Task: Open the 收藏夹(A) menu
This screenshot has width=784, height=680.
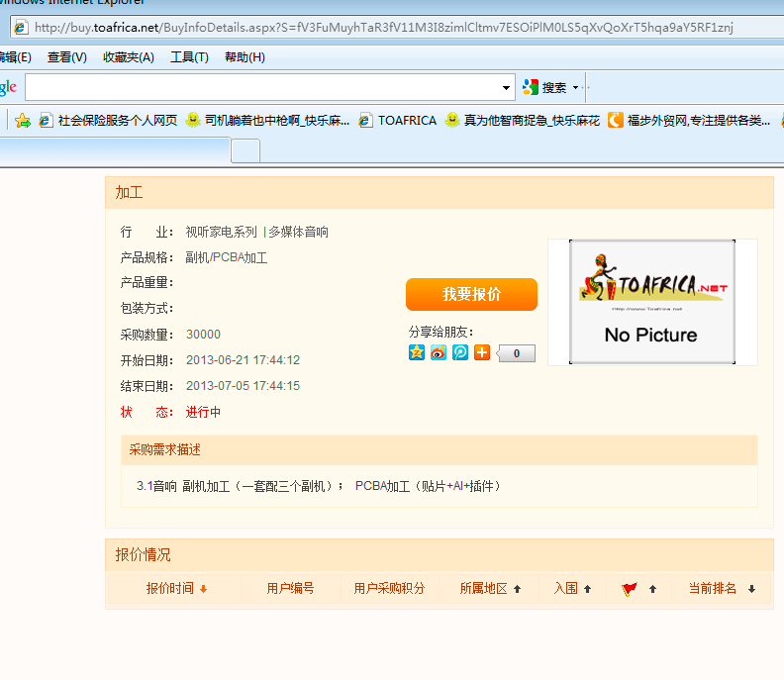Action: [x=129, y=57]
